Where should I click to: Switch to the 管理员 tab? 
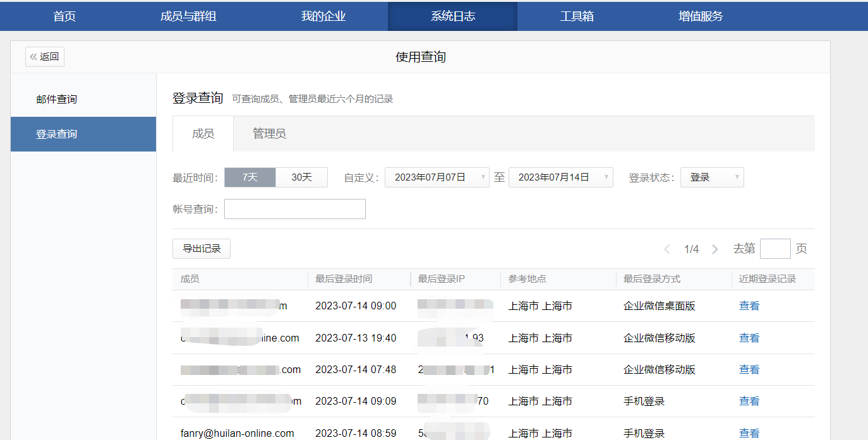(269, 134)
